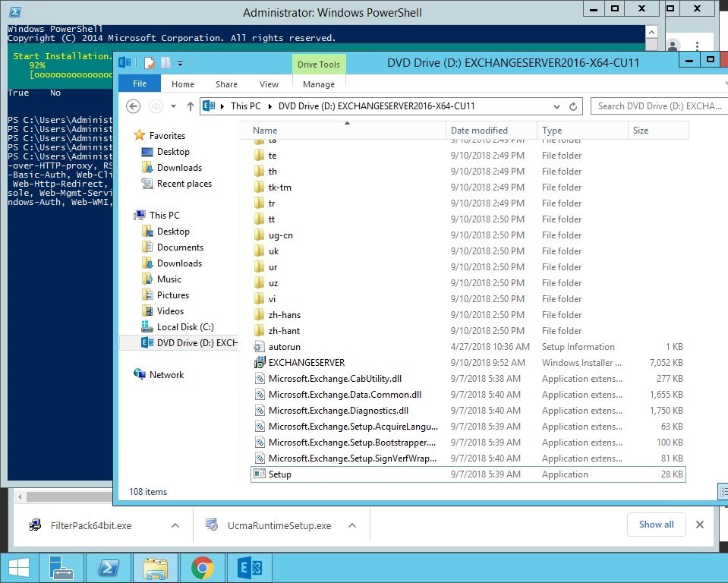Select Microsoft.Exchange.Data.Common.dll
Screen dimensions: 728x583
[468, 395]
